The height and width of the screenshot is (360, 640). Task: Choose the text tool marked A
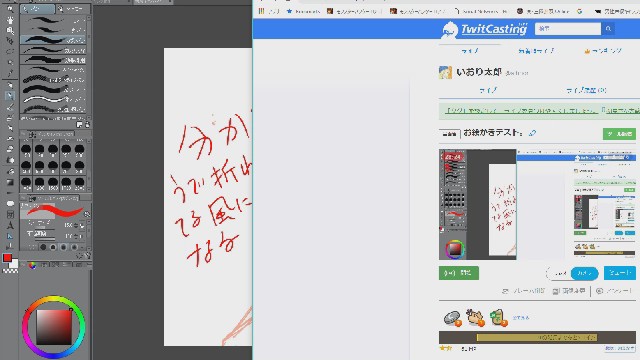(x=10, y=225)
